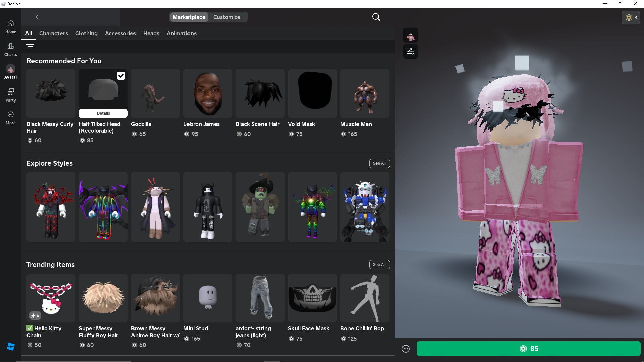The height and width of the screenshot is (362, 644).
Task: Open the Void Mask thumbnail
Action: tap(313, 94)
